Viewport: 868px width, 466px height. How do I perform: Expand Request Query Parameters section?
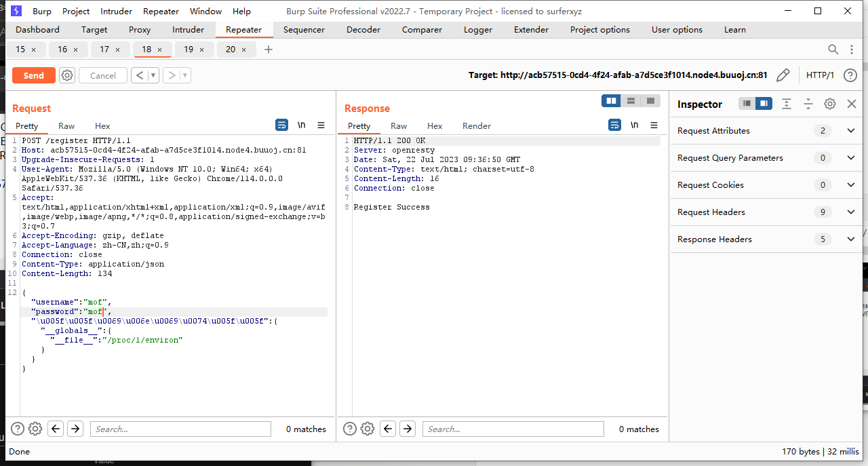[x=851, y=157]
